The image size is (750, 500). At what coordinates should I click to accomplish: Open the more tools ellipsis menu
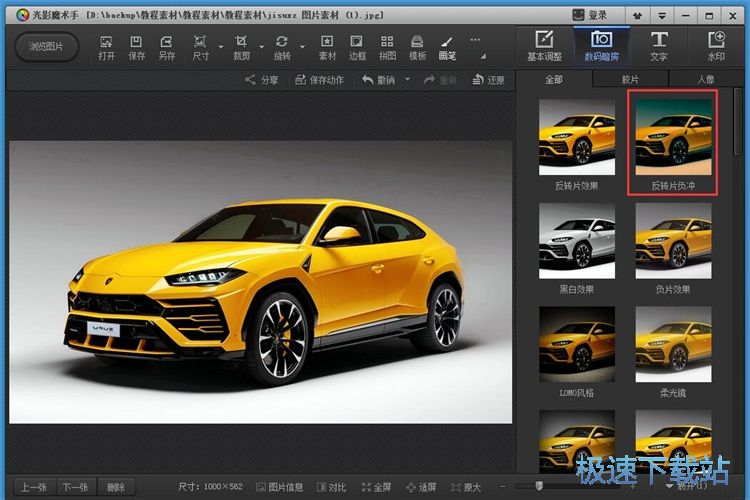pyautogui.click(x=474, y=40)
